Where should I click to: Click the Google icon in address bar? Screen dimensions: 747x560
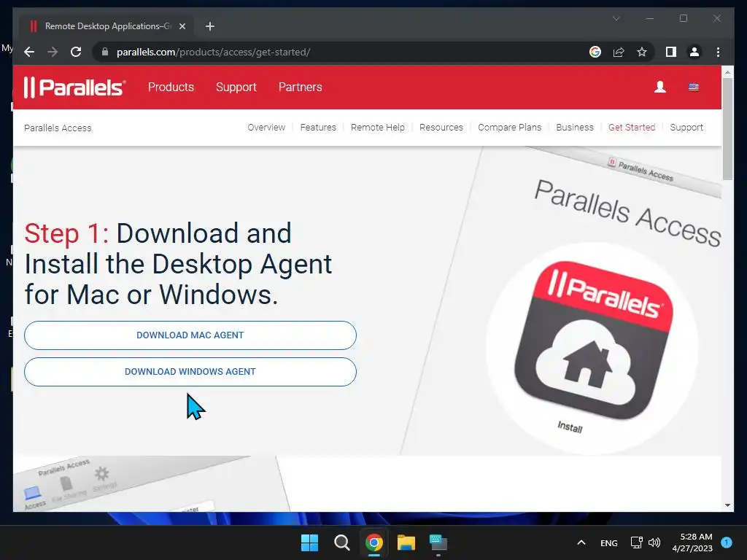595,52
